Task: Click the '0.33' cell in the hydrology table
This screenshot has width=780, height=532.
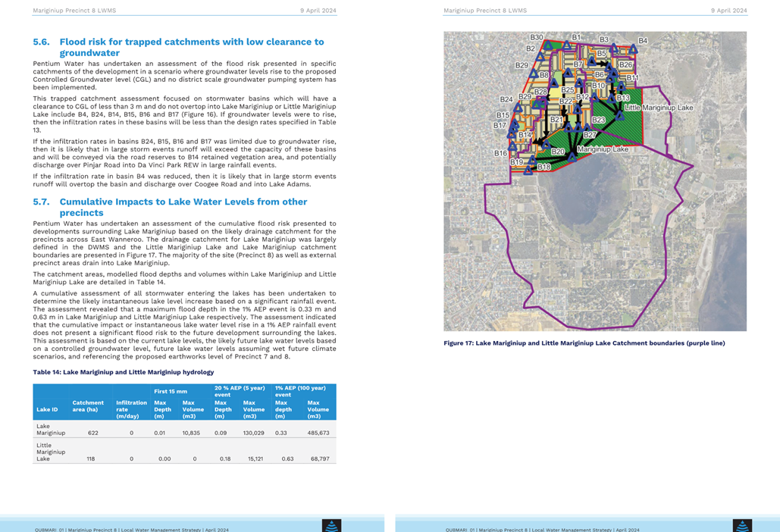Action: [281, 433]
